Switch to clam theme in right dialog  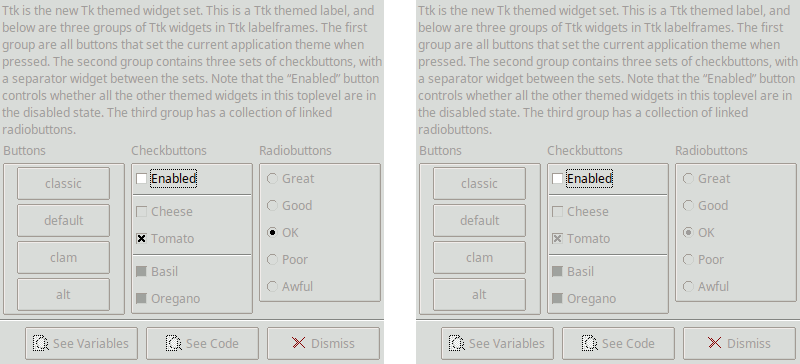tap(479, 257)
